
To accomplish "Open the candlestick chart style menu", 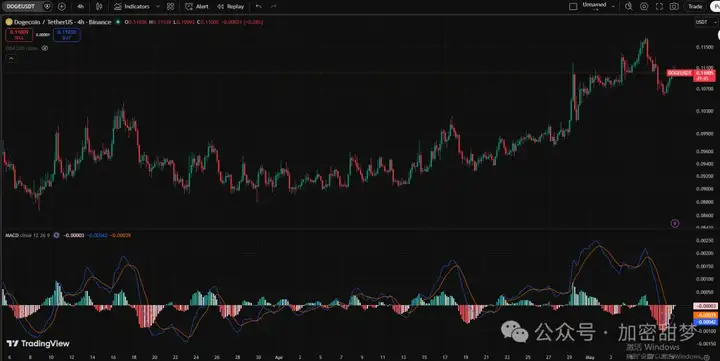I will [99, 6].
